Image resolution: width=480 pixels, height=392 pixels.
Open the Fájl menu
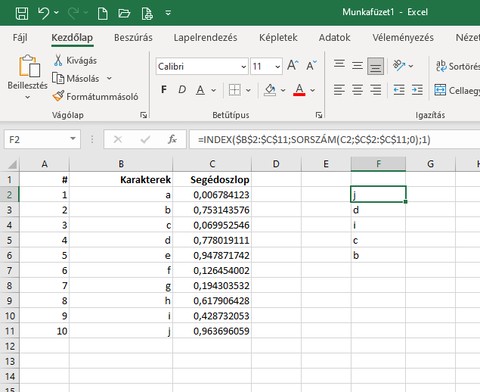[x=20, y=37]
